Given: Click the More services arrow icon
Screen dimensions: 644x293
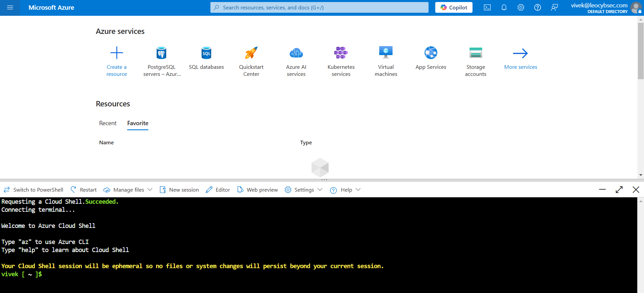Looking at the screenshot, I should (x=521, y=53).
